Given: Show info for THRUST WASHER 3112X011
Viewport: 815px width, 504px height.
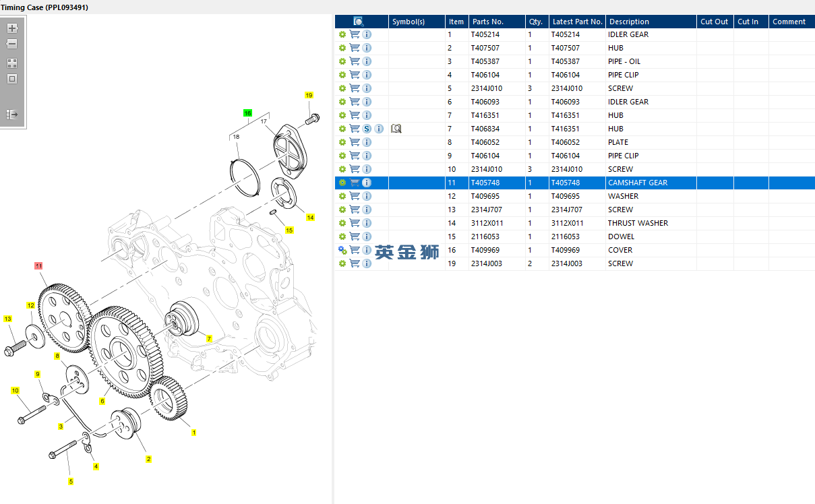Looking at the screenshot, I should coord(367,223).
